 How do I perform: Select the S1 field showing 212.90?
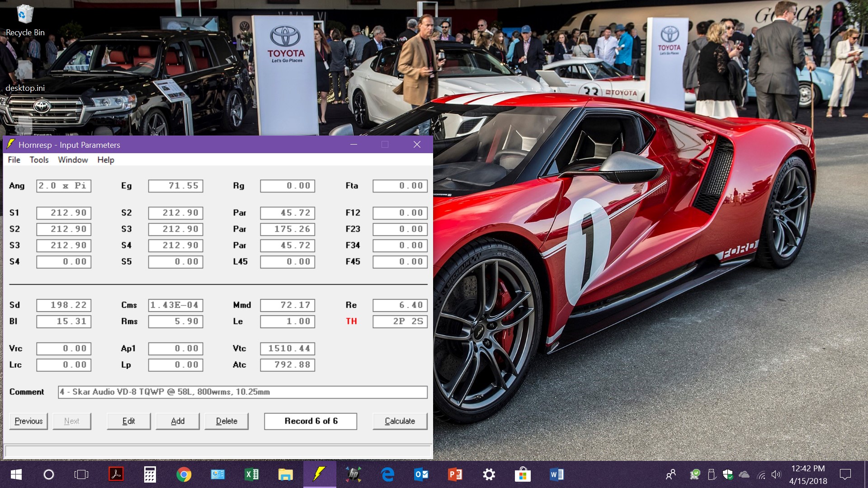[64, 213]
